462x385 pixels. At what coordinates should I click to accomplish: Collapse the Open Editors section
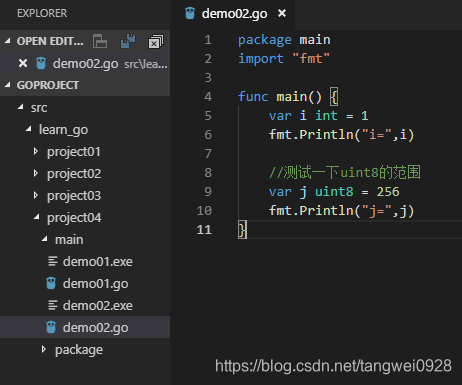pos(8,41)
